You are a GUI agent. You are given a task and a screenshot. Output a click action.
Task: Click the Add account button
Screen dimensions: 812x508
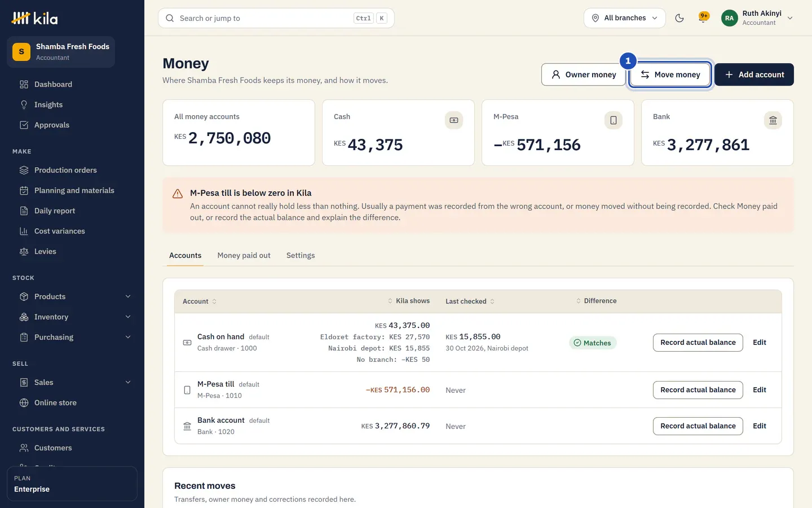(x=754, y=75)
